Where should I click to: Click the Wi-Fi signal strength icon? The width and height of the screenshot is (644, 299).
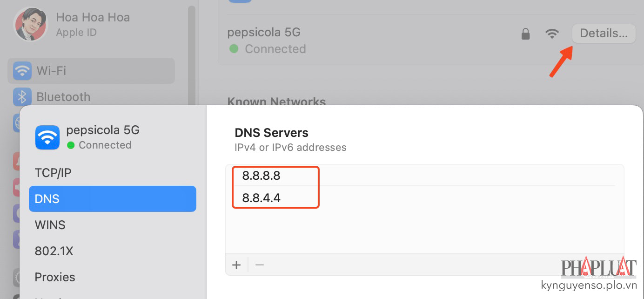(552, 34)
